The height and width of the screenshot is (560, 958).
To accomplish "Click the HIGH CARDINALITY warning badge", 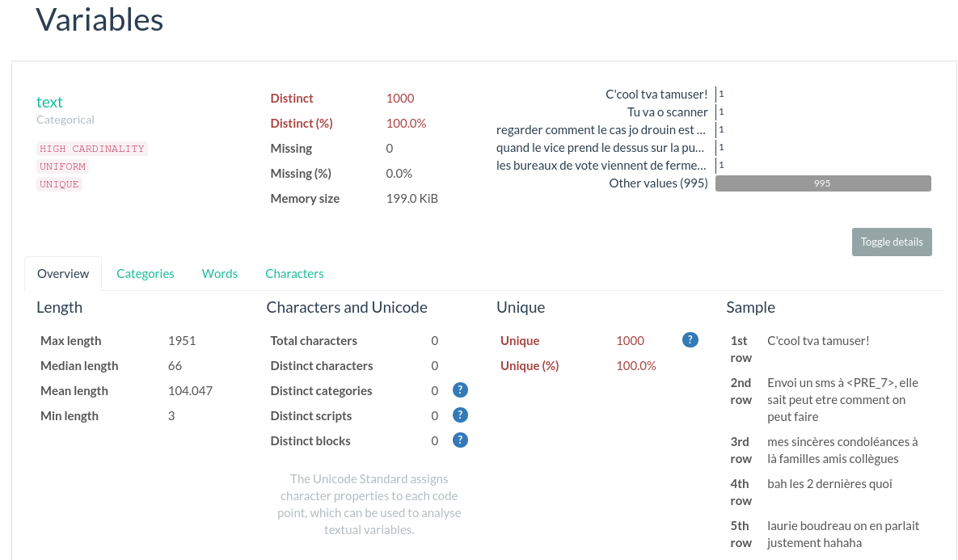I will coord(92,148).
